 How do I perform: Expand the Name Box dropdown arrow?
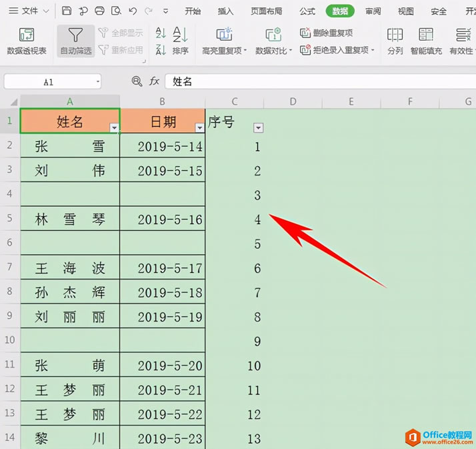pos(98,81)
